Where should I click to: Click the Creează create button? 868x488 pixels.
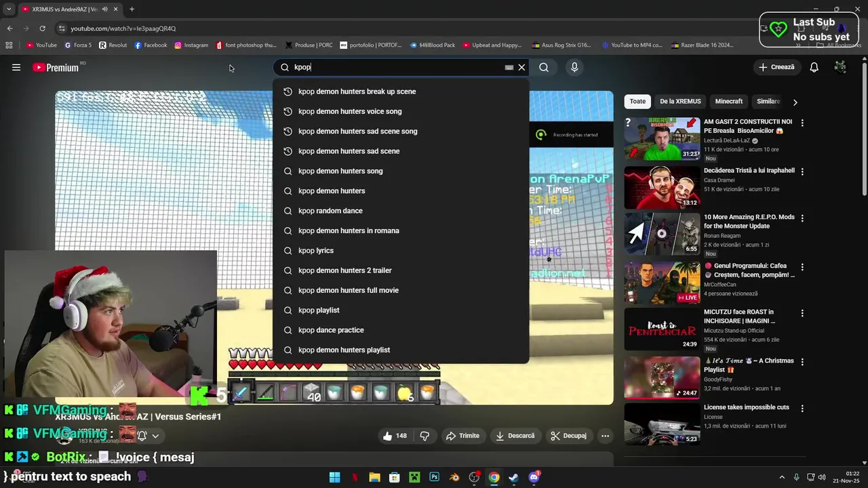(776, 67)
